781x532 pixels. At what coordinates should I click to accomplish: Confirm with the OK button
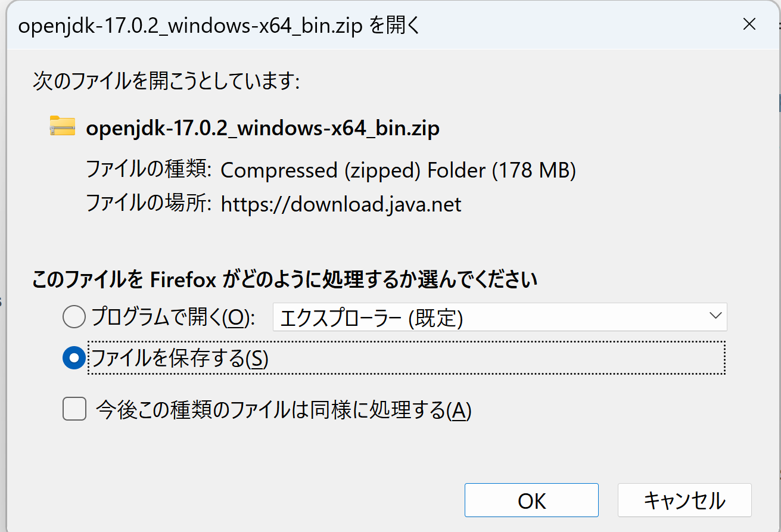tap(531, 500)
